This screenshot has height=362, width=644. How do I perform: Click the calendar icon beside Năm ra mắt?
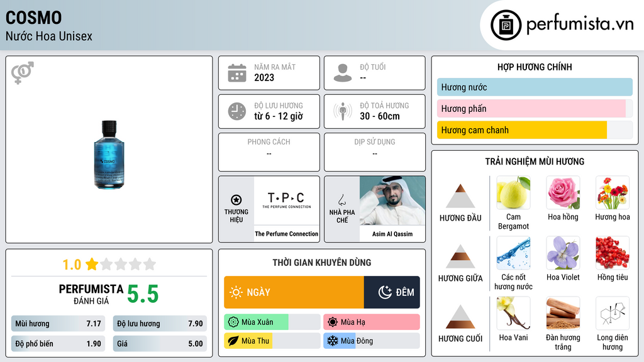[x=237, y=73]
